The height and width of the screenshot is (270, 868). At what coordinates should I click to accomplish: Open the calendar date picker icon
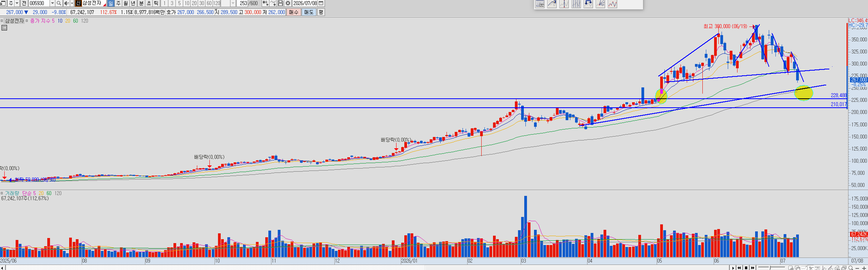coord(321,3)
